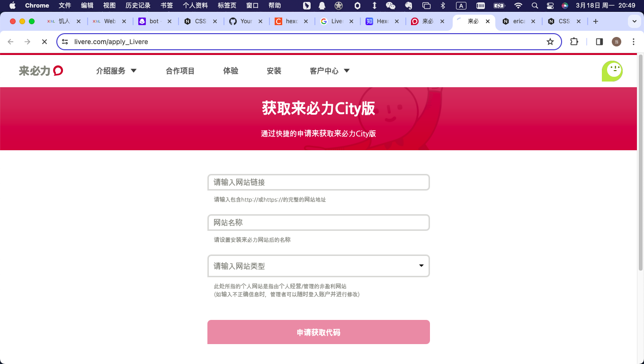Image resolution: width=644 pixels, height=364 pixels.
Task: Open macOS Control Center icon
Action: 550,6
